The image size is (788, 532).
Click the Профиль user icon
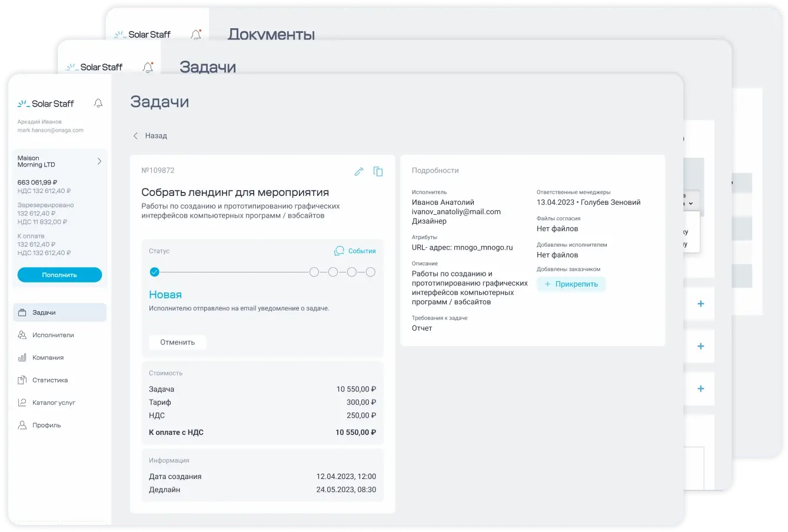click(22, 425)
